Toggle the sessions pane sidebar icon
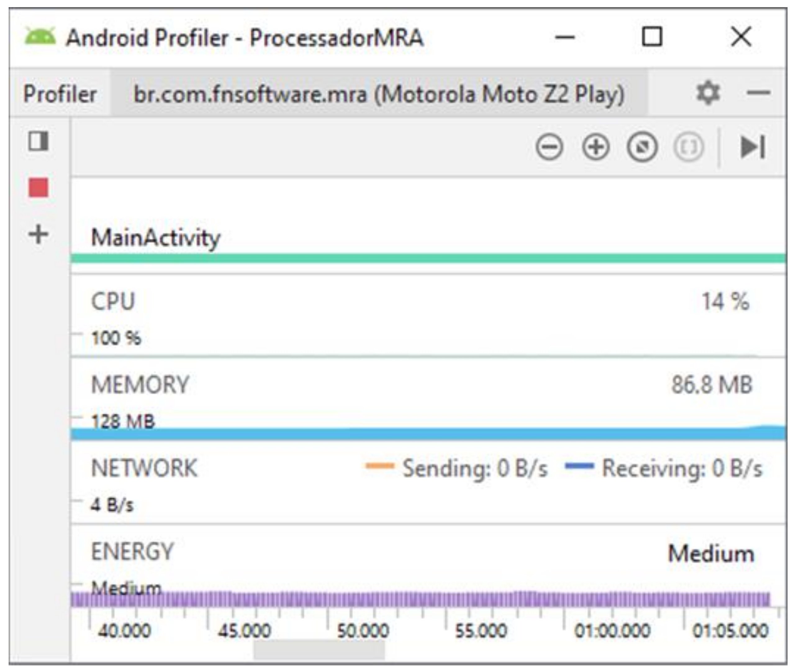Viewport: 796px width, 672px height. pyautogui.click(x=38, y=141)
